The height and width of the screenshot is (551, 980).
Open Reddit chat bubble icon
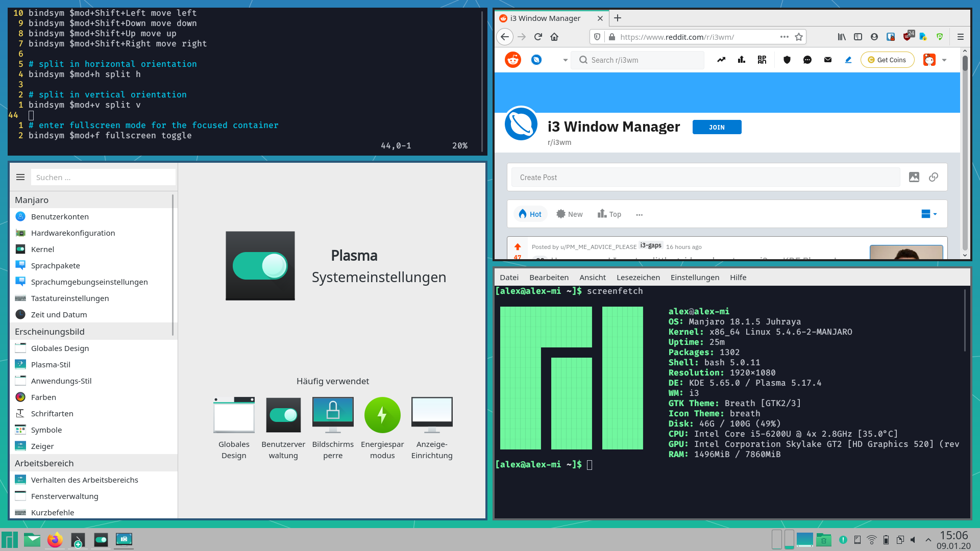pos(807,60)
